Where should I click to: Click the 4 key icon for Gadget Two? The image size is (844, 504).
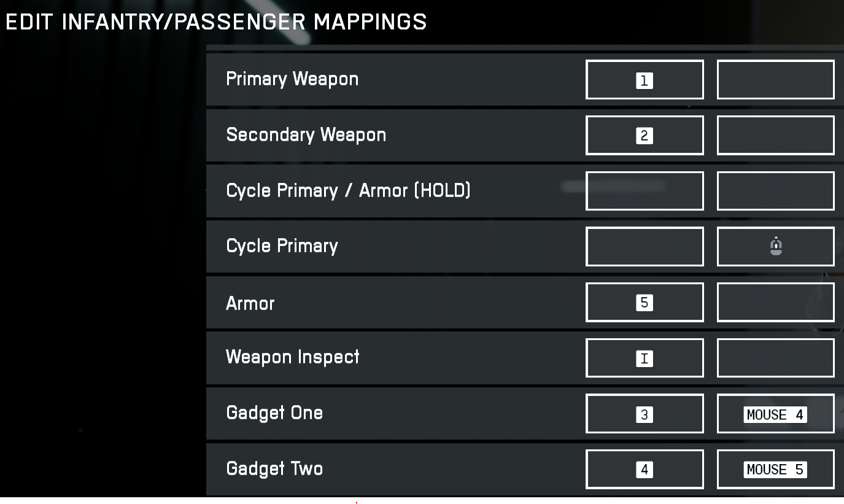[x=645, y=470]
